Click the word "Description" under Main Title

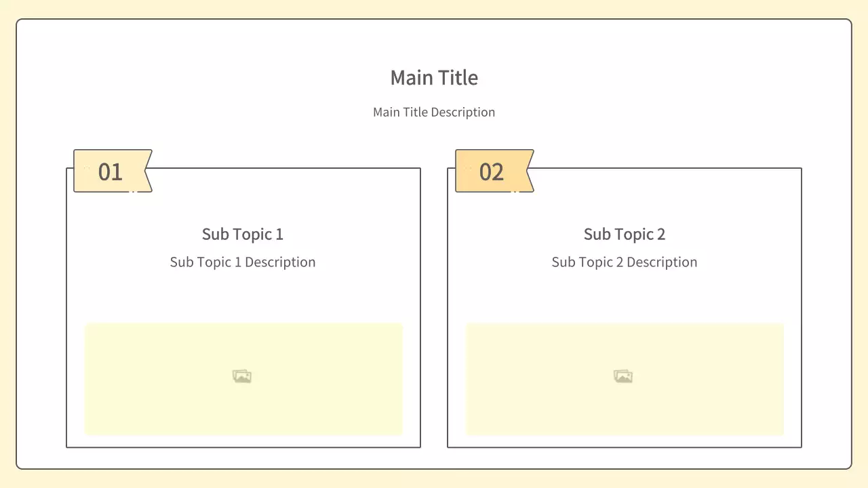click(463, 113)
